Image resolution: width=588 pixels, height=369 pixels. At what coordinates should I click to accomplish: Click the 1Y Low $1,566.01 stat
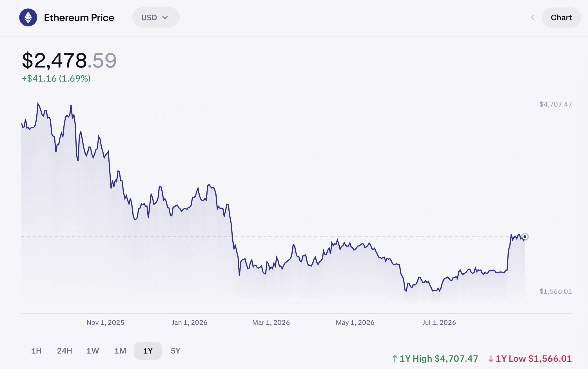click(530, 359)
